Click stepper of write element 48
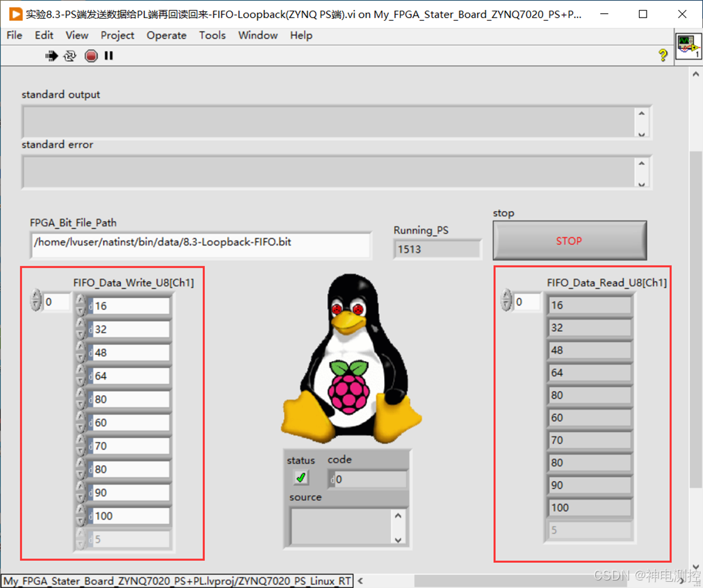Image resolution: width=703 pixels, height=588 pixels. [x=80, y=352]
